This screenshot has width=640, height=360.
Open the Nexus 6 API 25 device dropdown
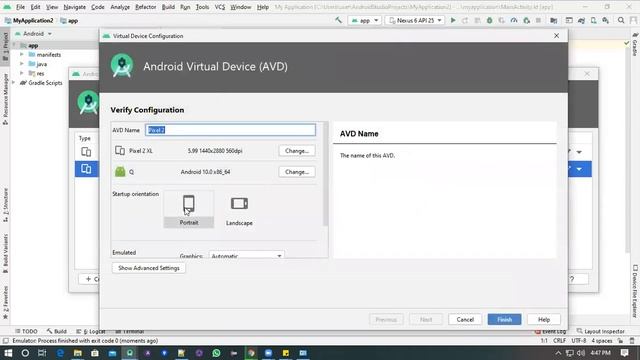click(x=415, y=20)
